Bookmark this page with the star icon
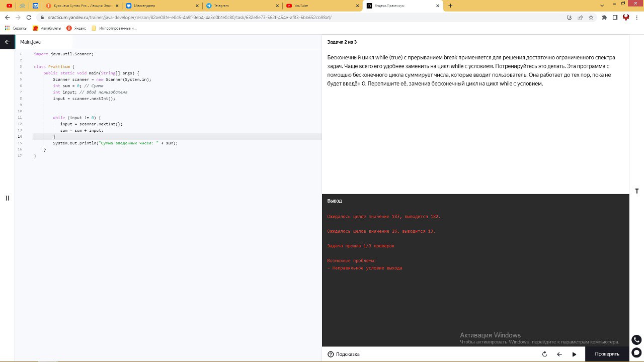 point(591,17)
